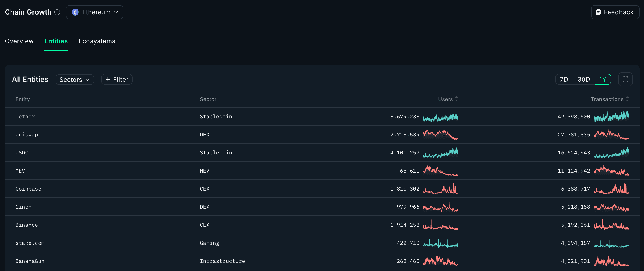644x271 pixels.
Task: Click the Ethereum logo icon
Action: click(x=75, y=12)
